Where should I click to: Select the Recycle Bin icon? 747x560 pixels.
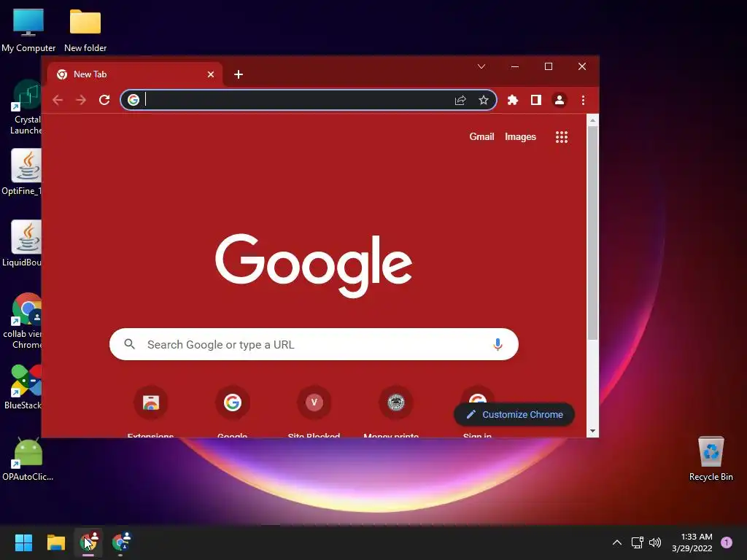point(711,459)
